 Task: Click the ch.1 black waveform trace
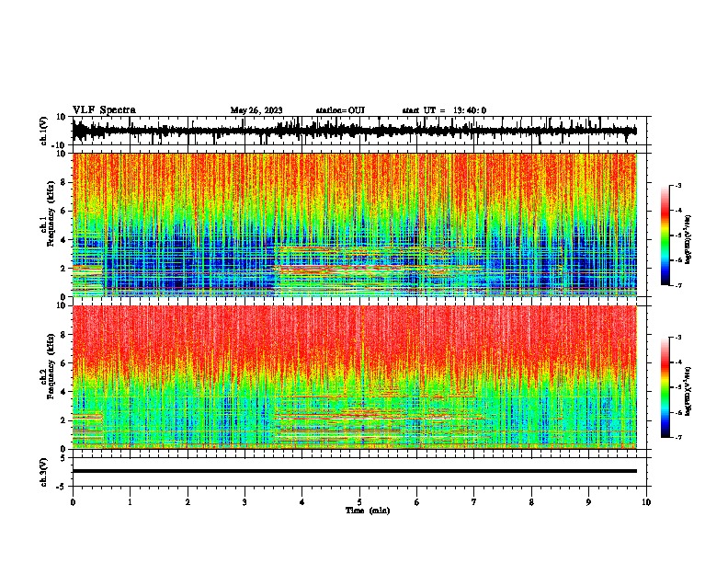click(354, 131)
